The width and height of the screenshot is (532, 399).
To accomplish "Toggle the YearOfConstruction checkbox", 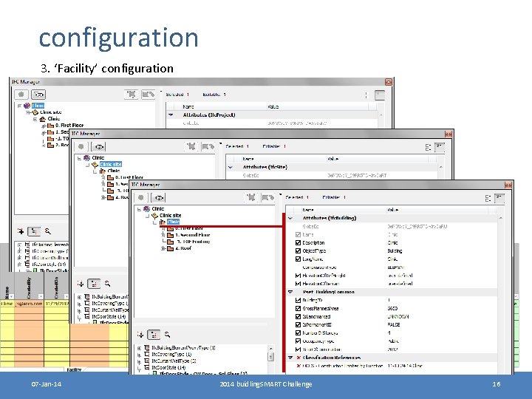I will pyautogui.click(x=298, y=349).
